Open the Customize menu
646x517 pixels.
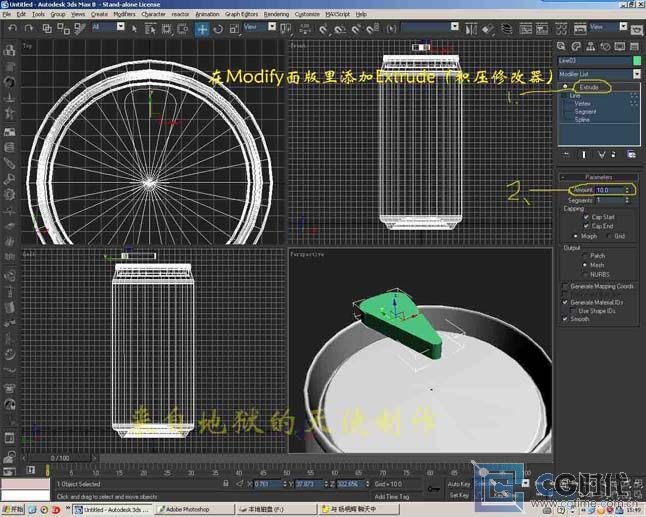tap(307, 14)
